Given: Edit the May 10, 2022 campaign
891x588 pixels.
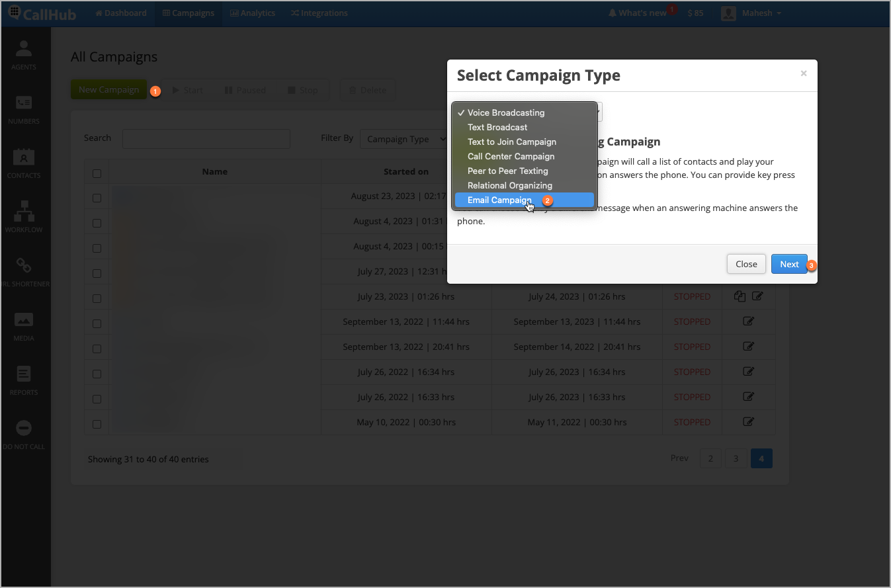Looking at the screenshot, I should click(749, 422).
